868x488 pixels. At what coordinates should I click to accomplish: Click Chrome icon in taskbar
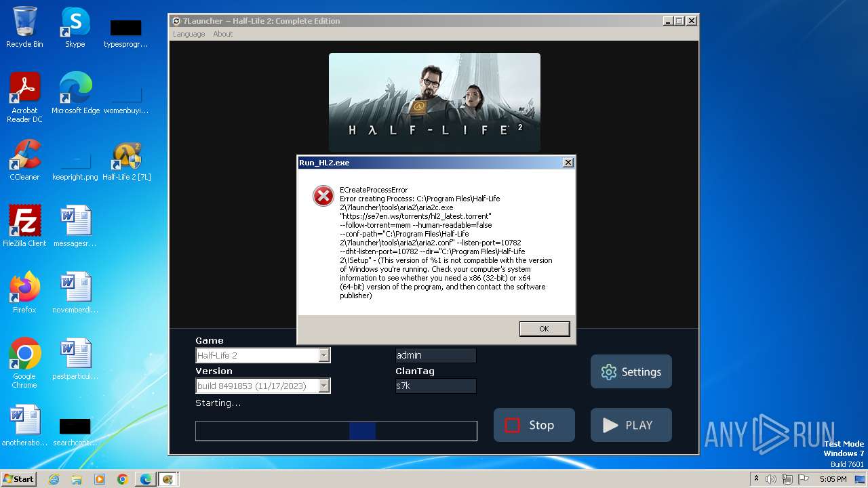[x=123, y=479]
